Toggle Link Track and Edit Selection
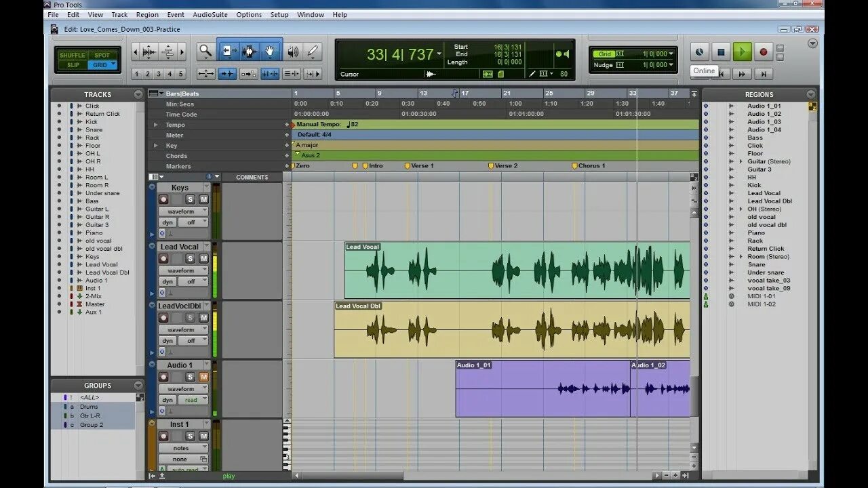 coord(292,74)
